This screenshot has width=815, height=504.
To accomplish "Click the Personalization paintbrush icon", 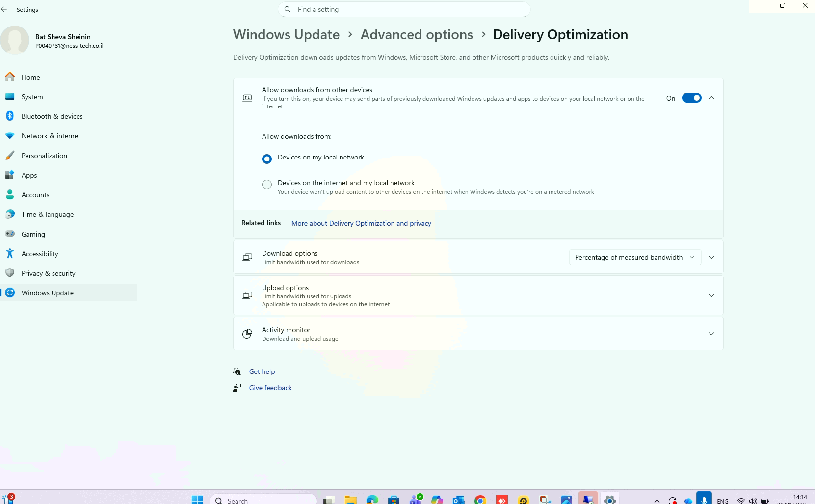I will pyautogui.click(x=10, y=156).
